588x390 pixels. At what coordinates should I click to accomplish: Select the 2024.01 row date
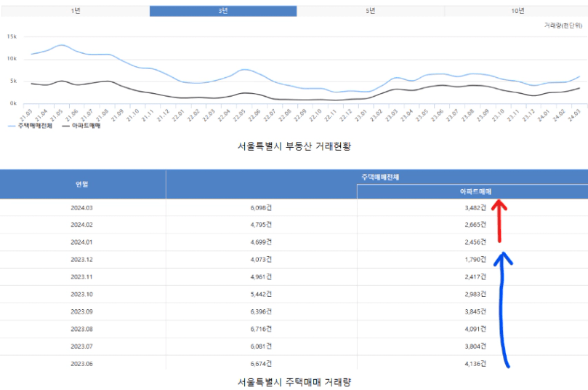point(81,242)
